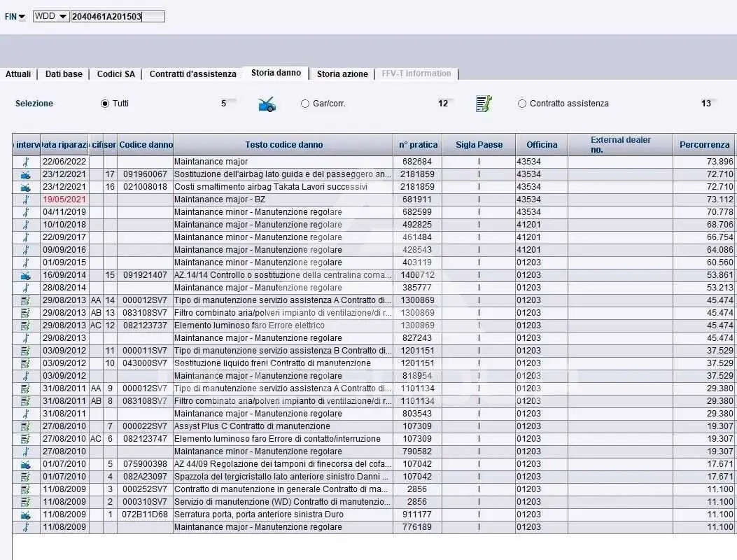The image size is (737, 560).
Task: Click car icon for AZ 44/09 row
Action: (26, 464)
